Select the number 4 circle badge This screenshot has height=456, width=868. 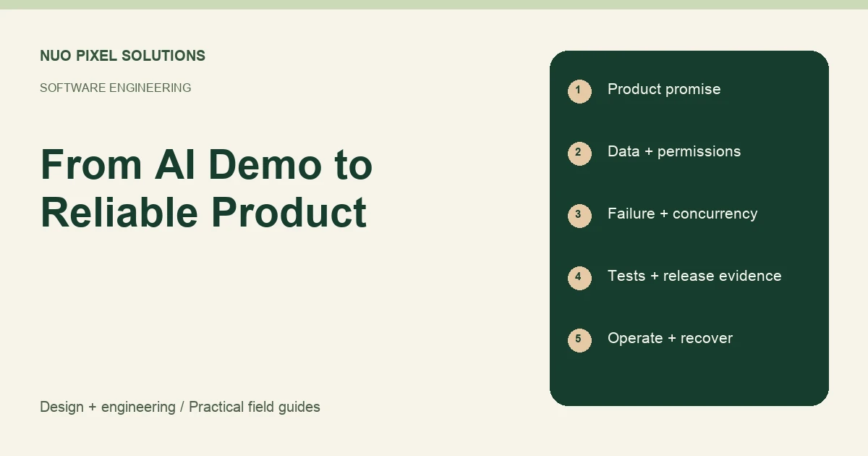pos(579,278)
